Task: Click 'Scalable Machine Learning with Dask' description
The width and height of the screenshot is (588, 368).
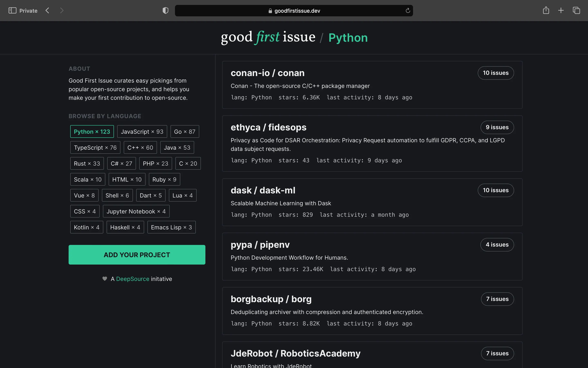Action: click(x=281, y=203)
